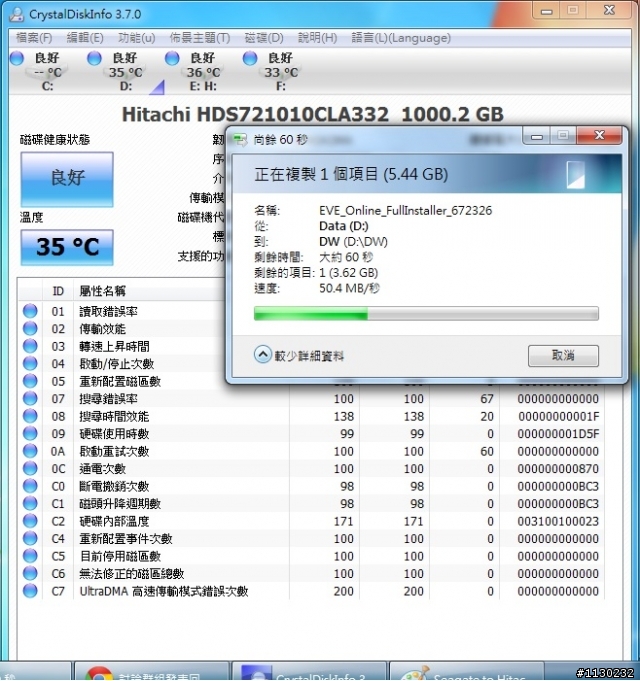640x681 pixels.
Task: Click the status orb for 07 搜尋錯誤率
Action: pyautogui.click(x=30, y=398)
